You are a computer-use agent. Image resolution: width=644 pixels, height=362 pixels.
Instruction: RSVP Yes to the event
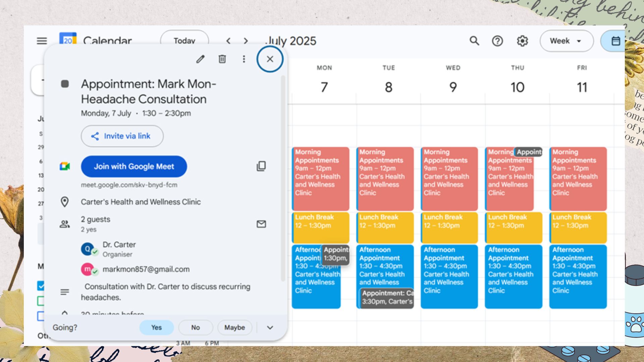coord(156,327)
